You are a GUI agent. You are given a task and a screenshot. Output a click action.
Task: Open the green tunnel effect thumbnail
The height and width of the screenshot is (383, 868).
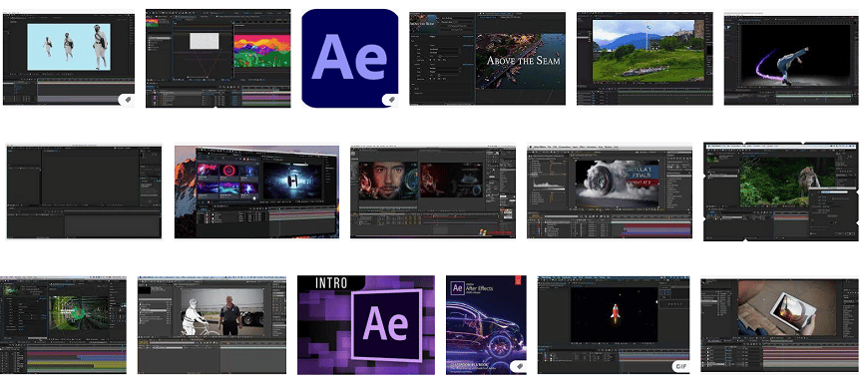(x=63, y=325)
